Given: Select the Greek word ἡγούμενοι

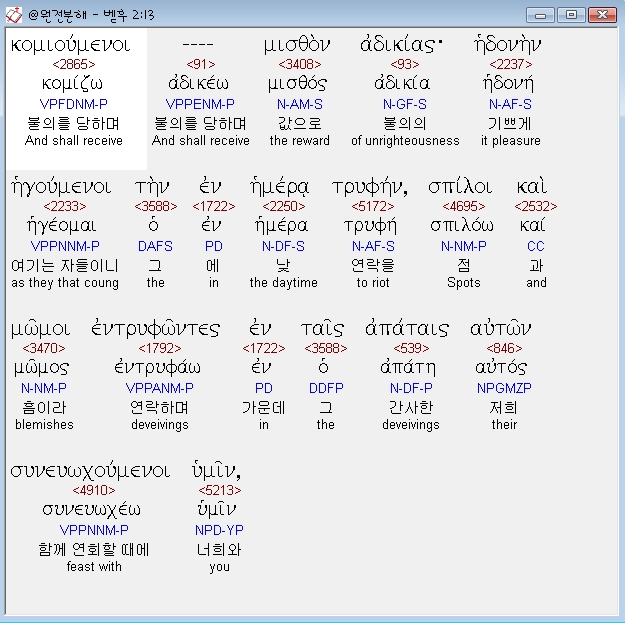Looking at the screenshot, I should click(61, 187).
